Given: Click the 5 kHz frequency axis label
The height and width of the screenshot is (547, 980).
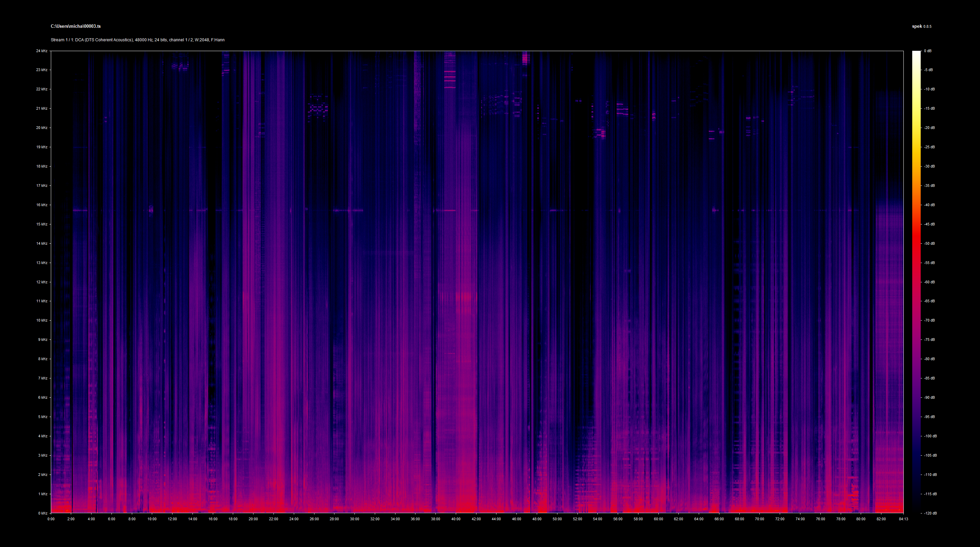Looking at the screenshot, I should (42, 417).
